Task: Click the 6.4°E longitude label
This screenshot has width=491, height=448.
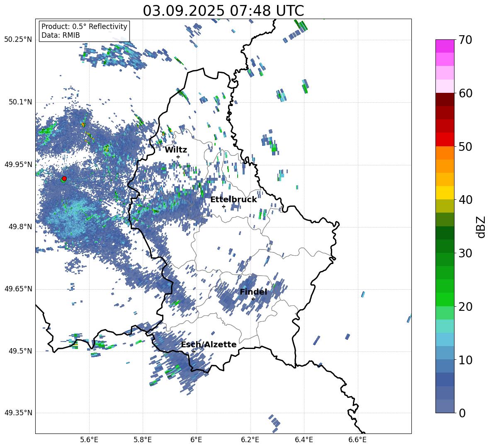Action: 304,440
